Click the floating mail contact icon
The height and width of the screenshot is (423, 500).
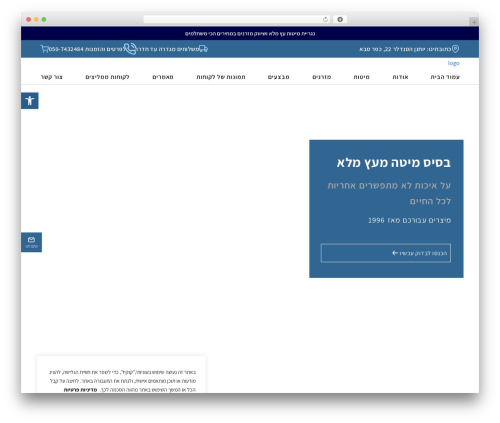(x=31, y=242)
